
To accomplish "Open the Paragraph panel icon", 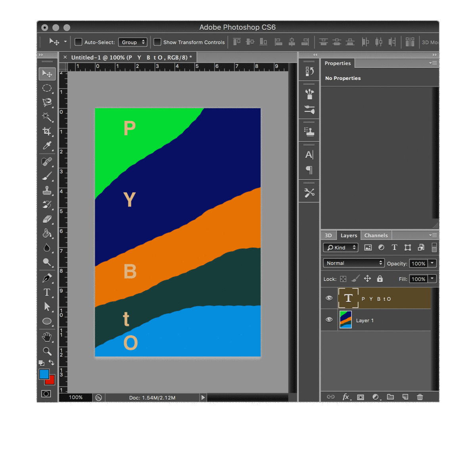I will tap(309, 170).
